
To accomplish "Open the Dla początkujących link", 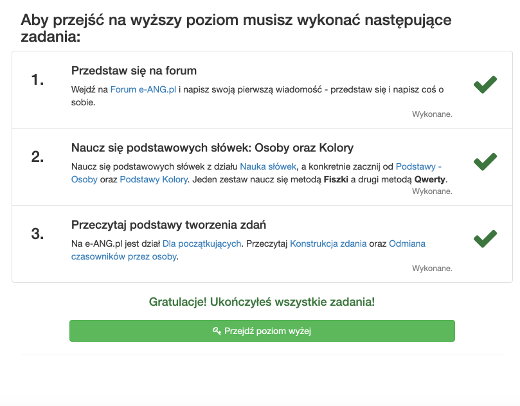I will (x=202, y=244).
